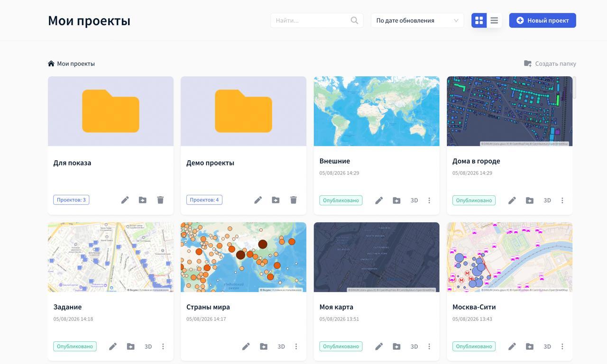Rename the Для показа folder with pencil
Viewport: 607px width, 364px height.
125,200
